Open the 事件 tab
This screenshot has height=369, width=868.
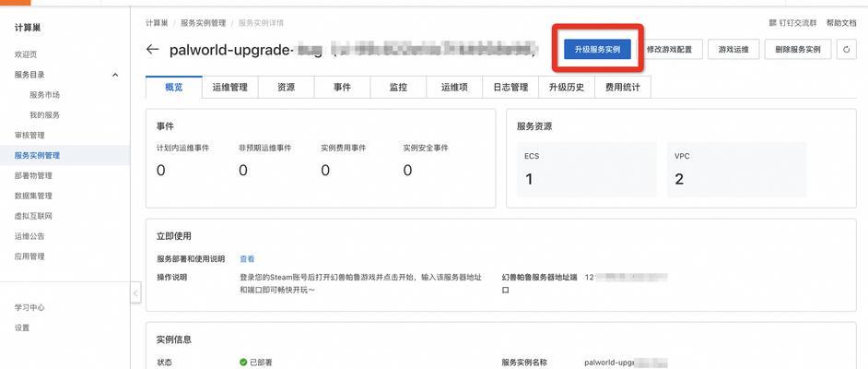point(342,87)
